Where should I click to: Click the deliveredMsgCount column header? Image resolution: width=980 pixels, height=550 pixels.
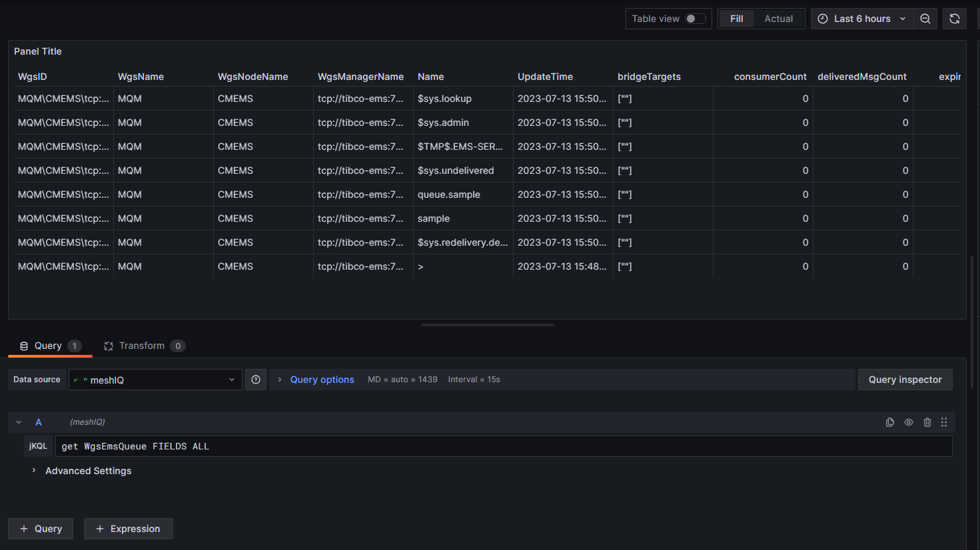tap(862, 77)
